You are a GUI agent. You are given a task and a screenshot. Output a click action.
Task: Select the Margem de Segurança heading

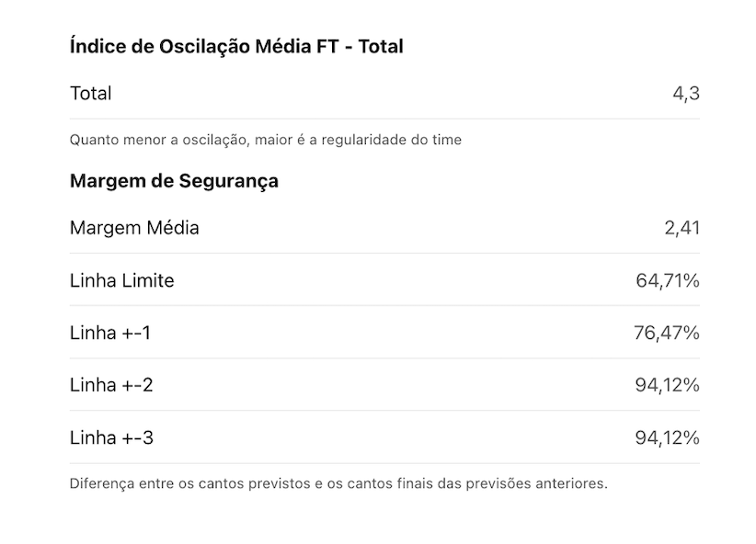pyautogui.click(x=174, y=182)
